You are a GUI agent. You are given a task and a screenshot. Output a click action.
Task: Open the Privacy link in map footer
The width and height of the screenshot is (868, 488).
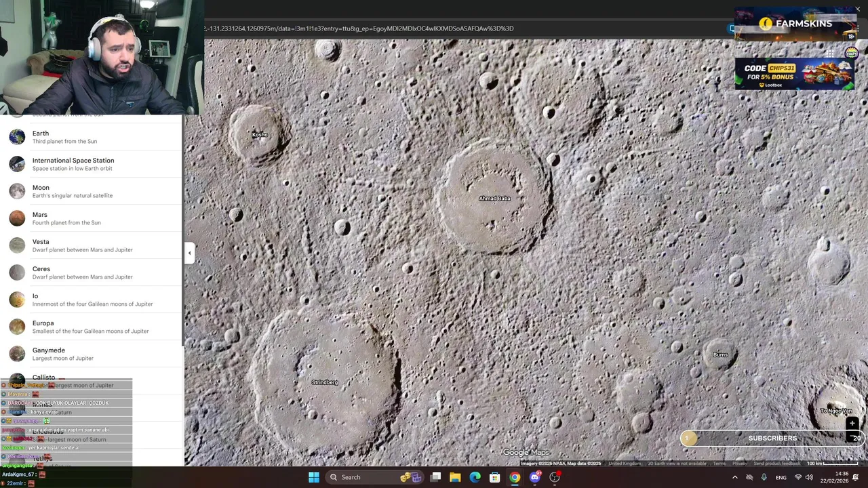[739, 464]
